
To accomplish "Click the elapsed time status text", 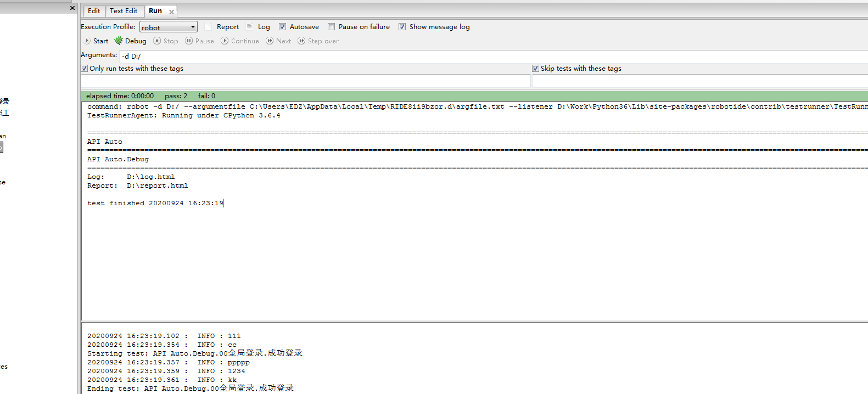I will click(120, 96).
